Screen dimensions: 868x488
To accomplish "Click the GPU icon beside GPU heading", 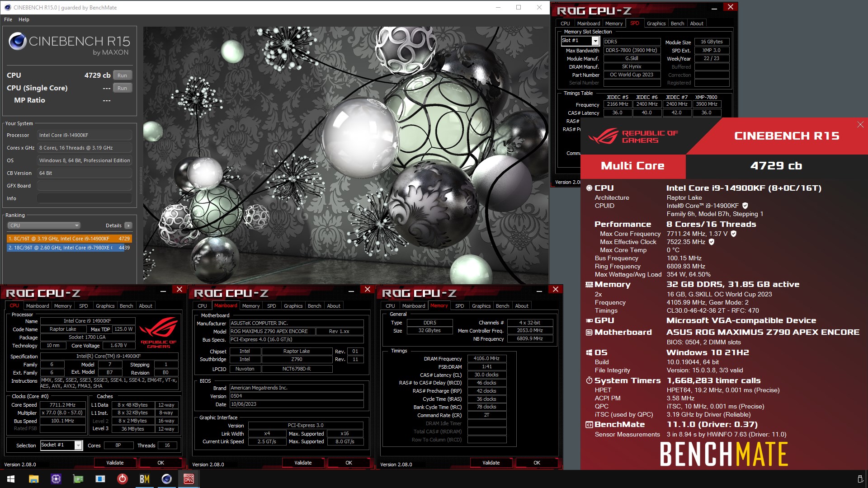I will [589, 321].
